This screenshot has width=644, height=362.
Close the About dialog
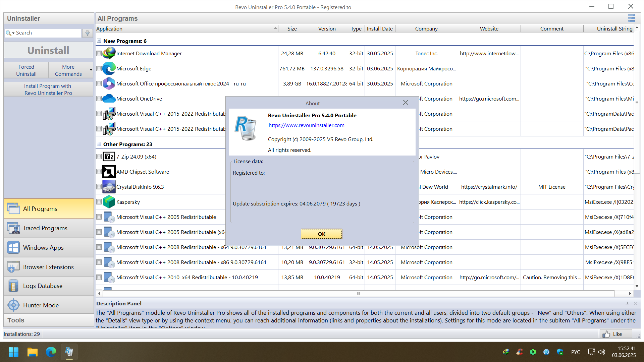[x=406, y=103]
